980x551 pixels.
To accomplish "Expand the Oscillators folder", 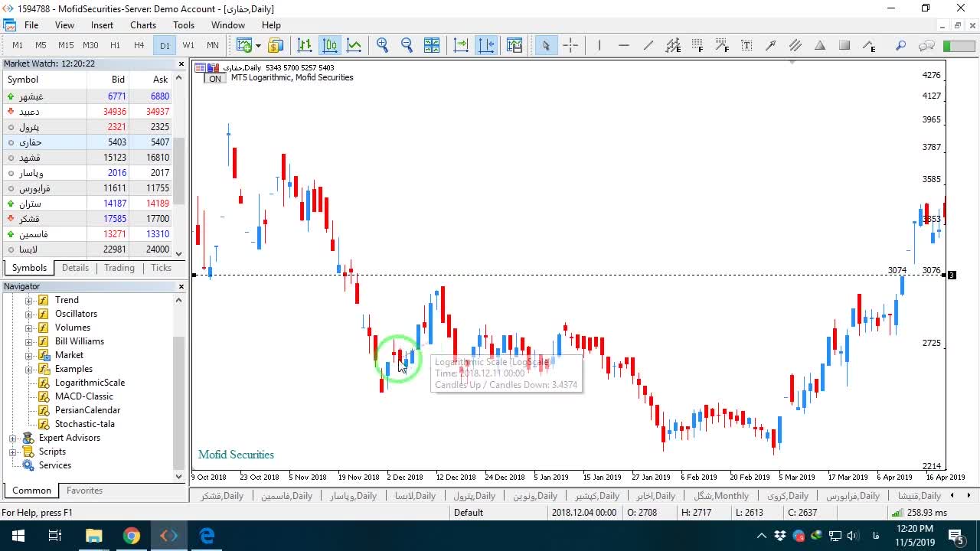I will [29, 314].
